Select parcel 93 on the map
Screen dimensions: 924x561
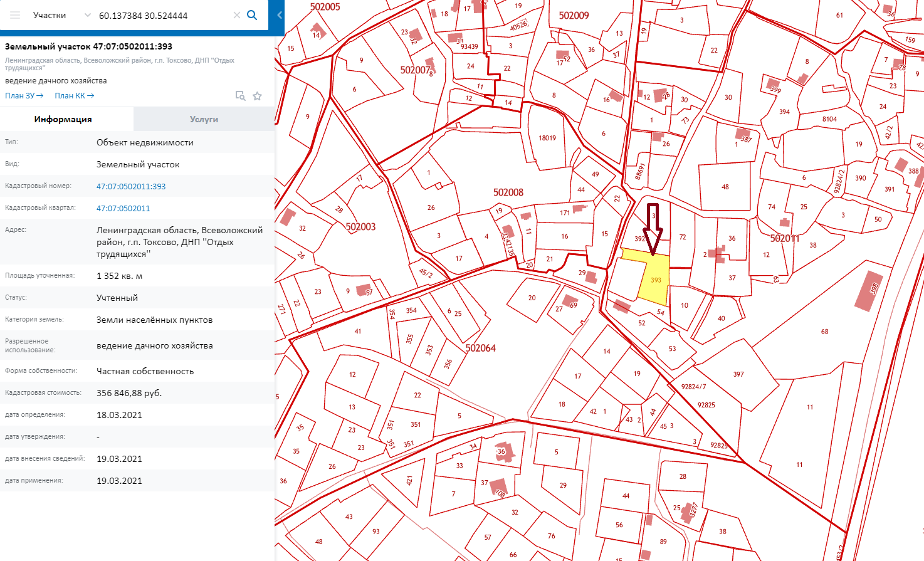tap(376, 532)
